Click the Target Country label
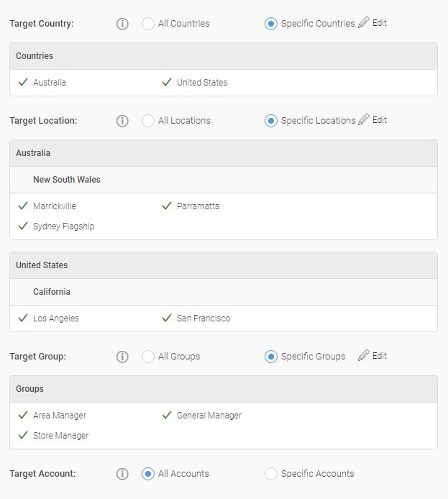 (x=42, y=24)
